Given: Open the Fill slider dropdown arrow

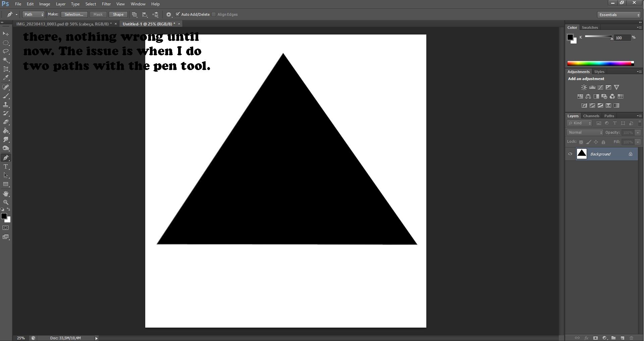Looking at the screenshot, I should coord(638,142).
